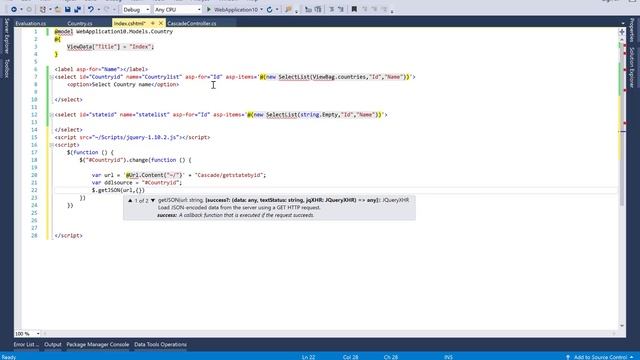Click the Save All toolbar icon

tap(77, 9)
